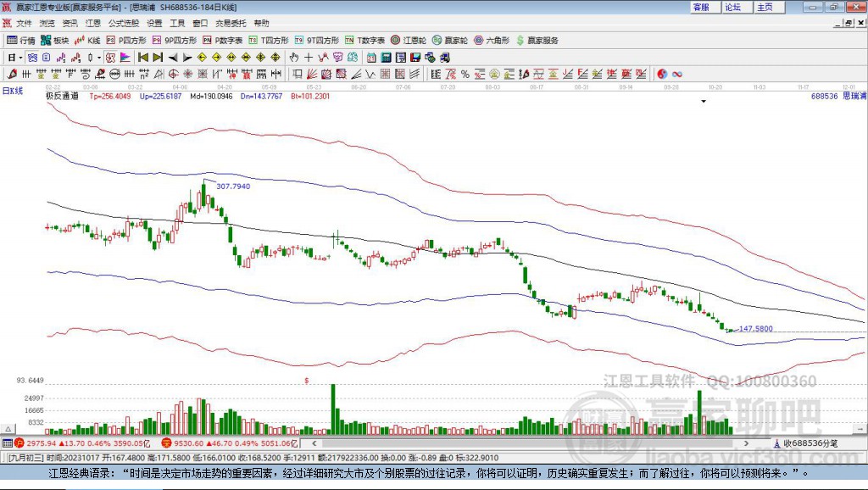Open the 文件 menu
This screenshot has width=868, height=490.
point(24,23)
